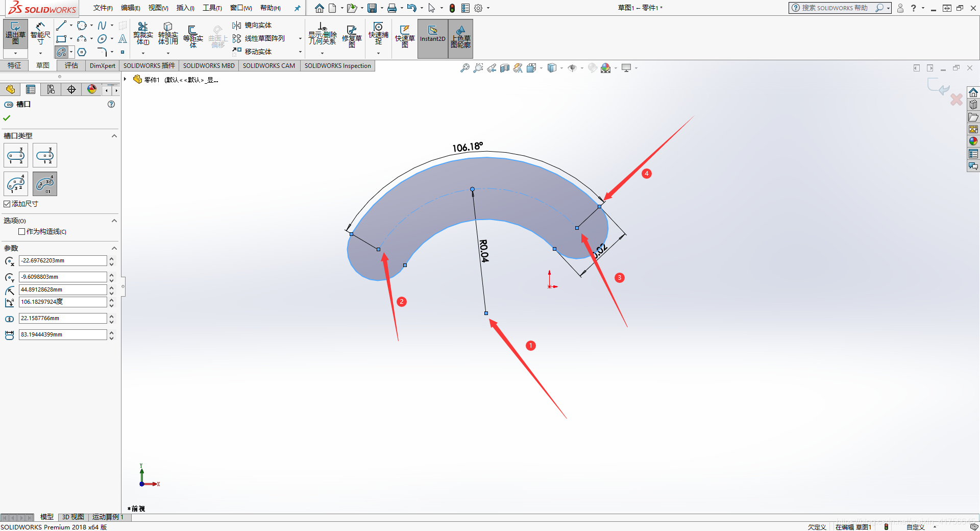The image size is (980, 531).
Task: Open the 工具(T) menu
Action: (x=212, y=8)
